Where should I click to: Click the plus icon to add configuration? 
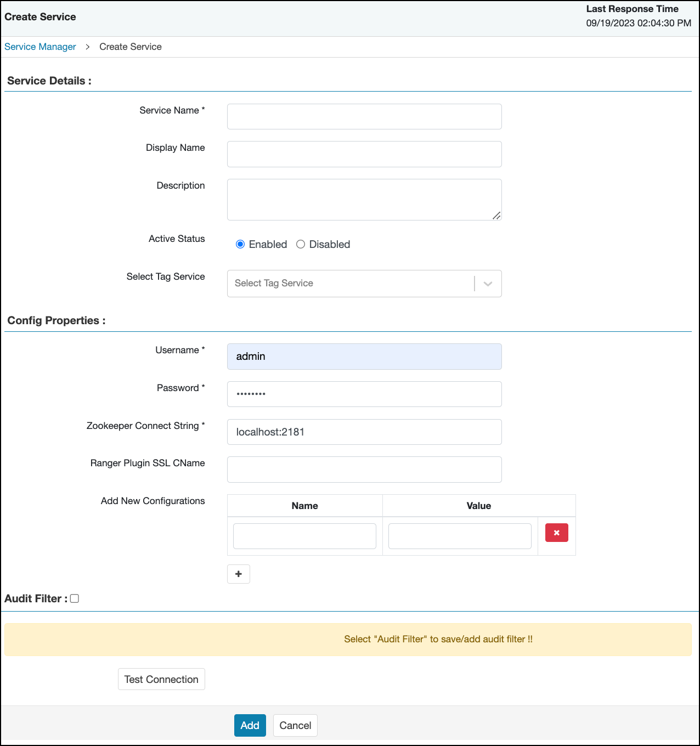tap(239, 574)
